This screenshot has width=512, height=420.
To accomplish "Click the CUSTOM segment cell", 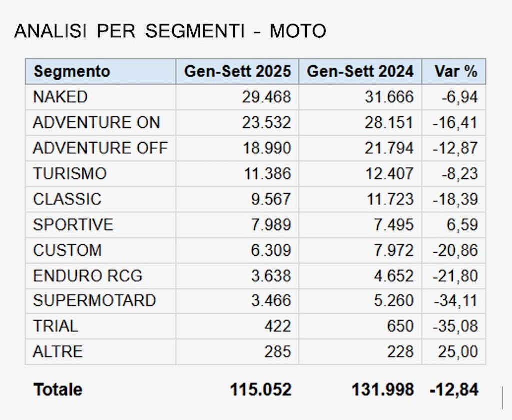I will 67,250.
